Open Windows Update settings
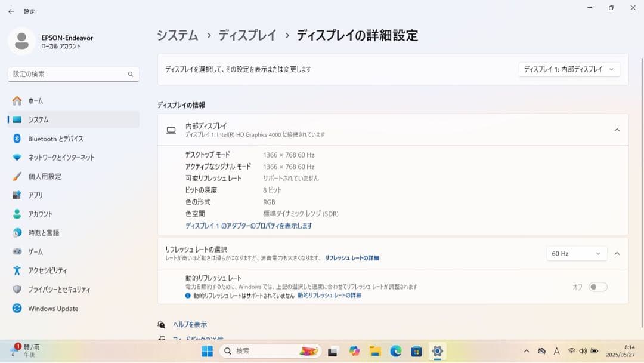 (x=53, y=308)
